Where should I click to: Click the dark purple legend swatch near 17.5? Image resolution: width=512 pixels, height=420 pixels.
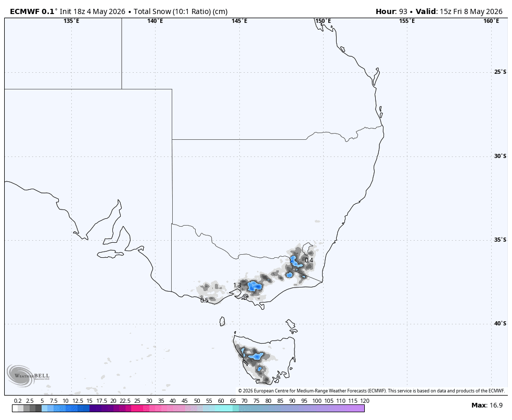95,408
